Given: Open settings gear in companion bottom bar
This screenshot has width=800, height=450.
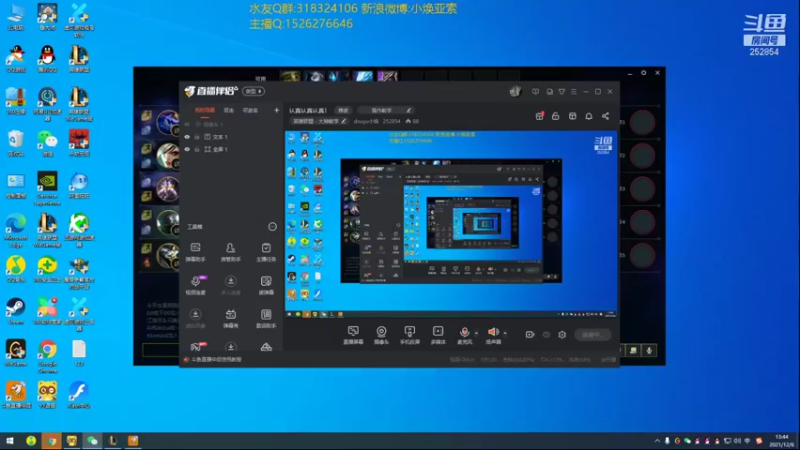Looking at the screenshot, I should [x=562, y=335].
